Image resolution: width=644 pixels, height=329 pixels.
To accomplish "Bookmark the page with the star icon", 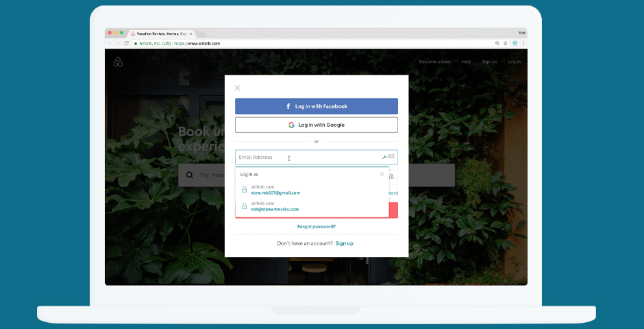I will 506,43.
